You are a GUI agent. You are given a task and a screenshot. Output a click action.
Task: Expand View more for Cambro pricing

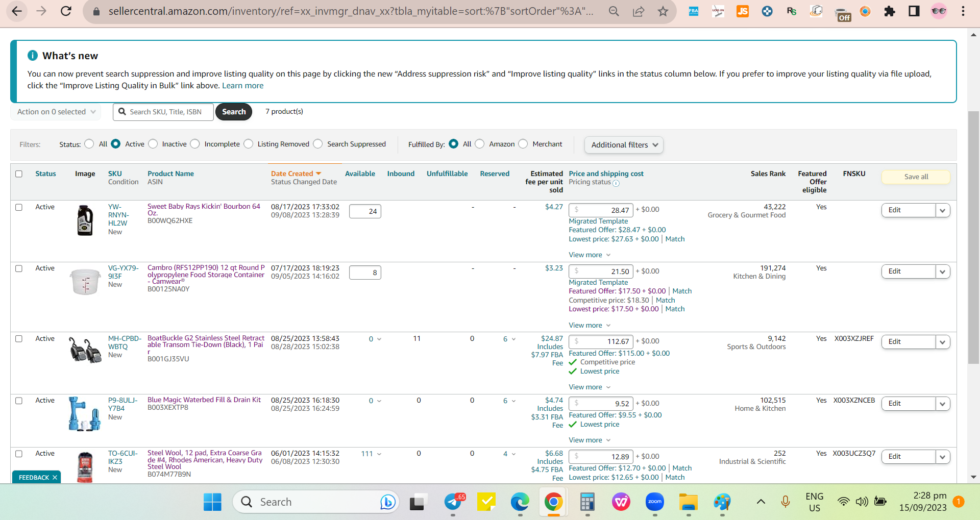(x=590, y=325)
